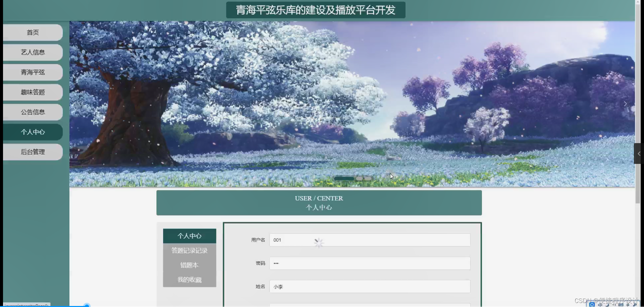Open 公告信息 from the sidebar
The image size is (644, 307).
(x=33, y=112)
